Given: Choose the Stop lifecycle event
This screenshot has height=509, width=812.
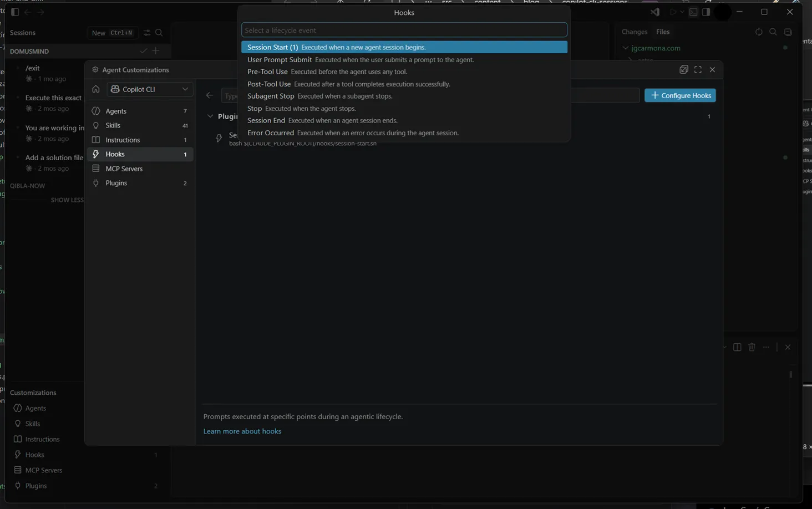Looking at the screenshot, I should (x=404, y=108).
